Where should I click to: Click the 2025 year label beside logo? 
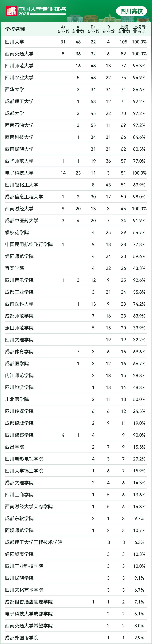[24, 14]
